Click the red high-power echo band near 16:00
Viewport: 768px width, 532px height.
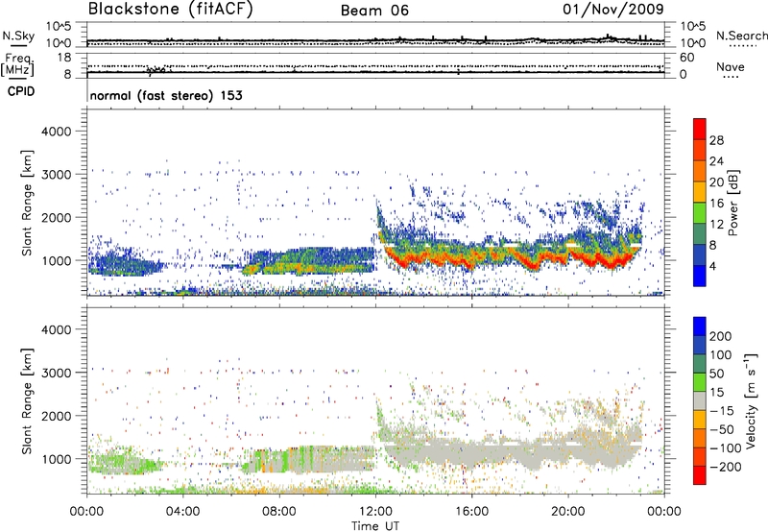pyautogui.click(x=470, y=263)
